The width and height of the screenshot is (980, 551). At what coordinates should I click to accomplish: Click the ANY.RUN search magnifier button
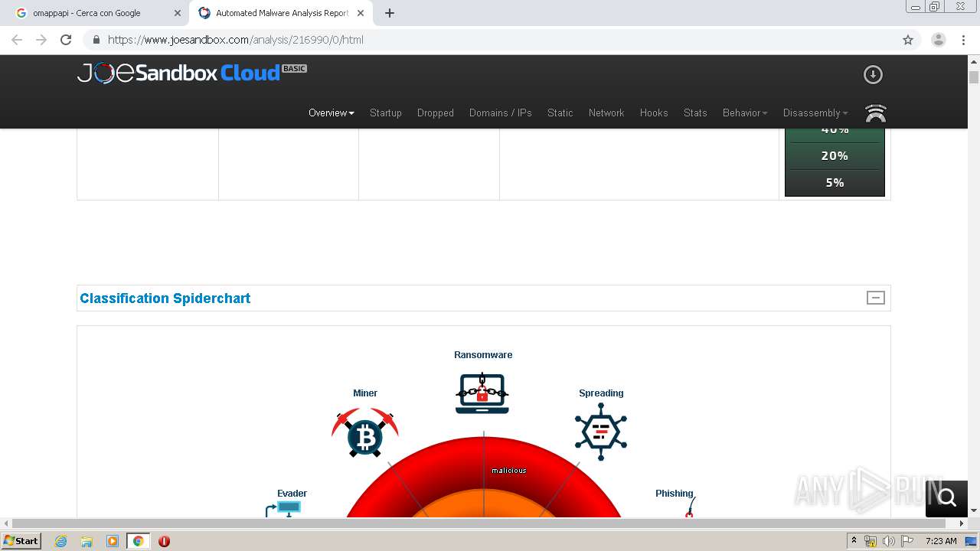pyautogui.click(x=947, y=498)
